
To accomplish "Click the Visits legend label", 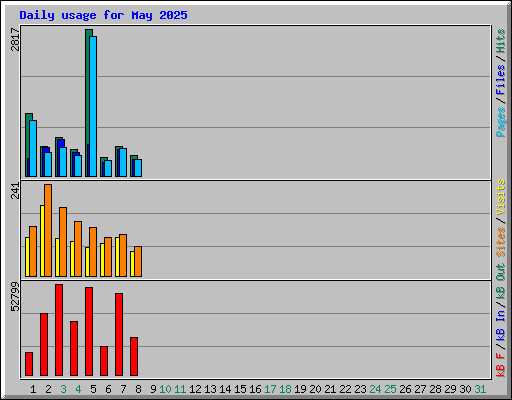I will point(501,197).
